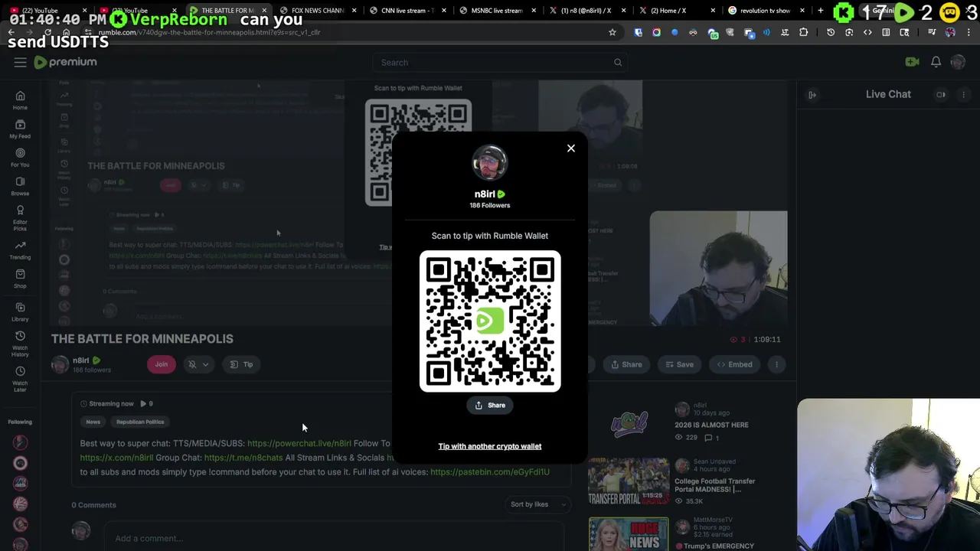Open a new browser tab

[820, 11]
